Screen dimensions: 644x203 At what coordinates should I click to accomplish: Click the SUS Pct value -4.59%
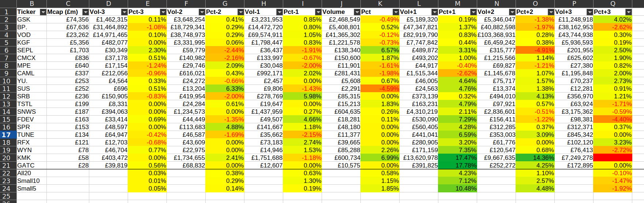(x=380, y=89)
